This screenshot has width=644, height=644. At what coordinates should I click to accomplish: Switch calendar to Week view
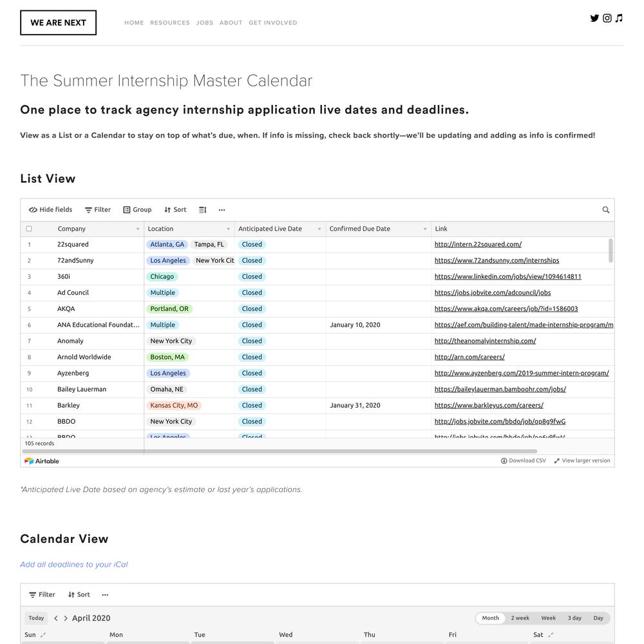tap(548, 618)
